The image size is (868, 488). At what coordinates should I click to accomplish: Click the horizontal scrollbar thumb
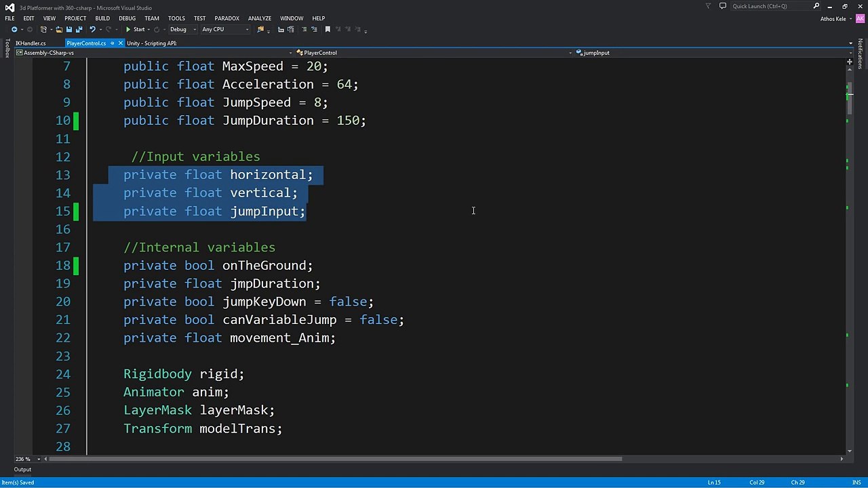[336, 459]
